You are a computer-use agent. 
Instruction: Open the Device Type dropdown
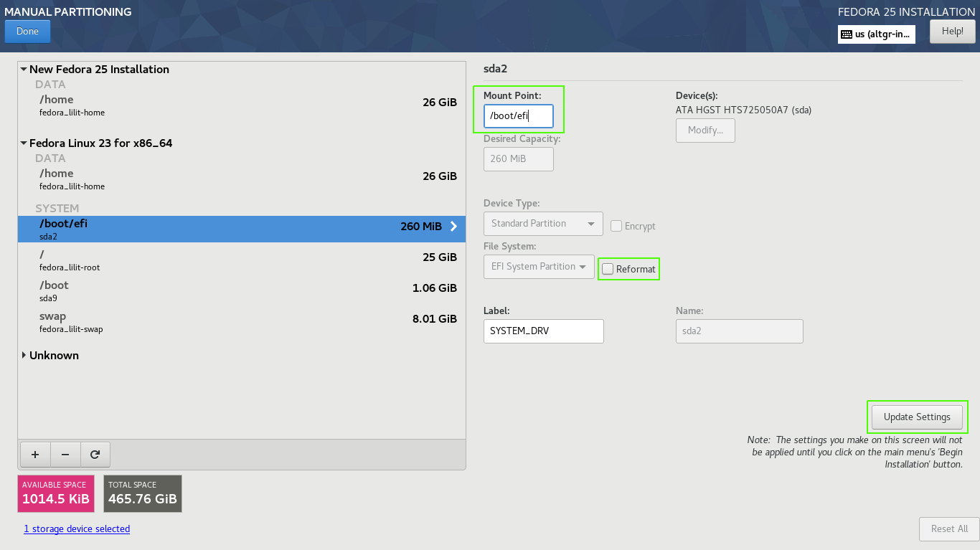point(543,224)
